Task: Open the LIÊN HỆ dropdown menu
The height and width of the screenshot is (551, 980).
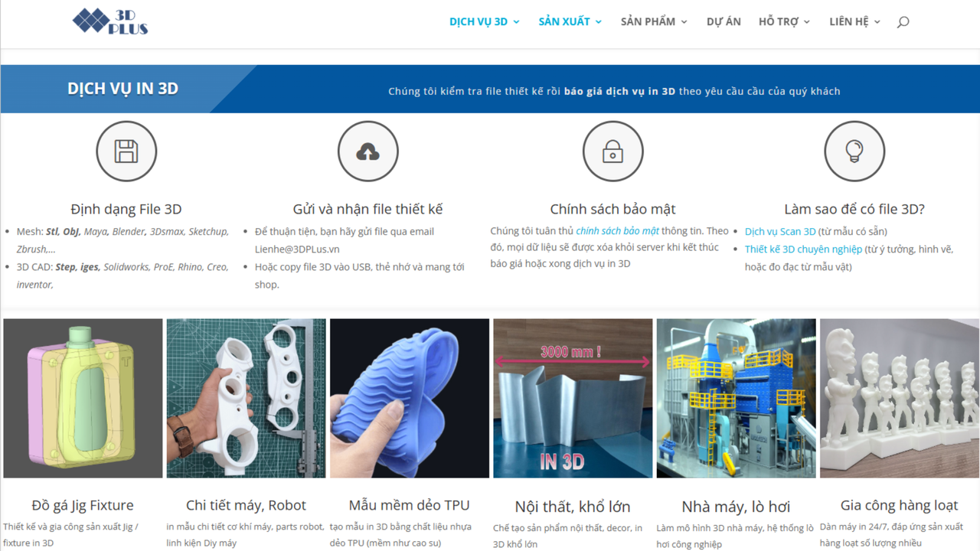Action: 849,21
